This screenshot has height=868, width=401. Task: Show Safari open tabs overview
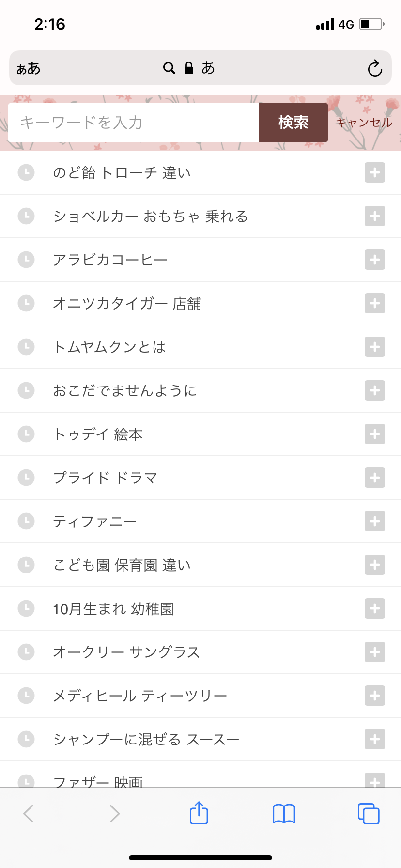click(369, 814)
